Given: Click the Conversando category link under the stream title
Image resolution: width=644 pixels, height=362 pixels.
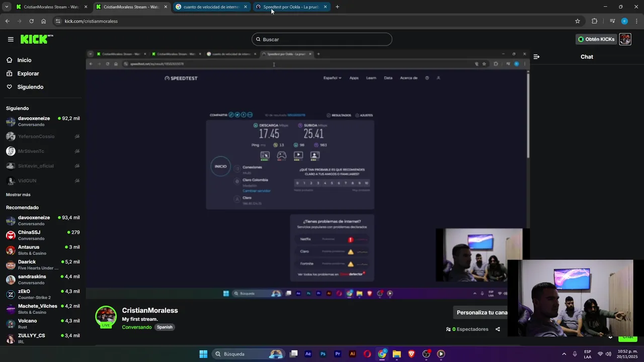Looking at the screenshot, I should 136,327.
